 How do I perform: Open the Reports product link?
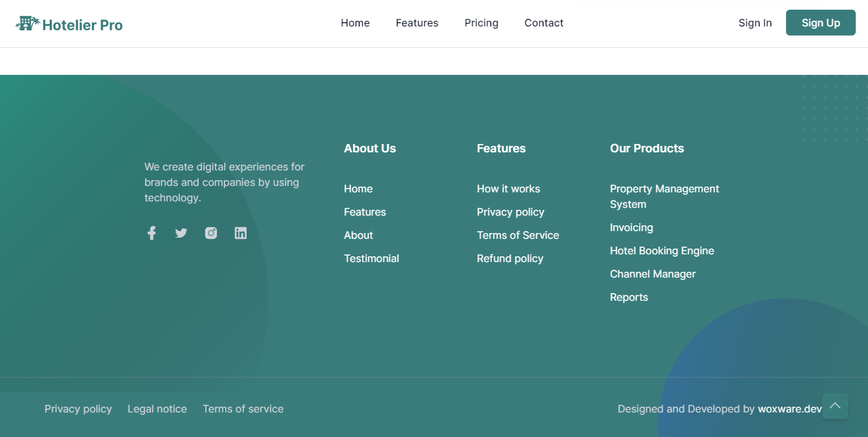pyautogui.click(x=629, y=297)
